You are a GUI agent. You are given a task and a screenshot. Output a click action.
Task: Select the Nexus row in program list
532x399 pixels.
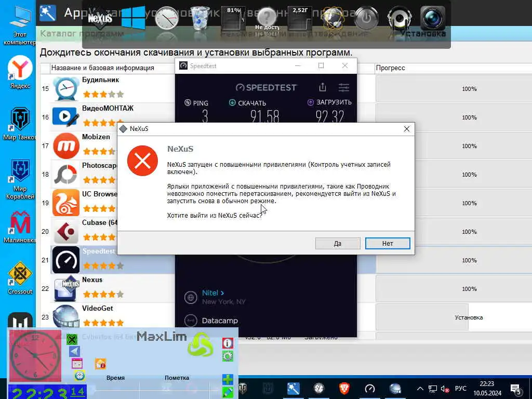tap(108, 289)
